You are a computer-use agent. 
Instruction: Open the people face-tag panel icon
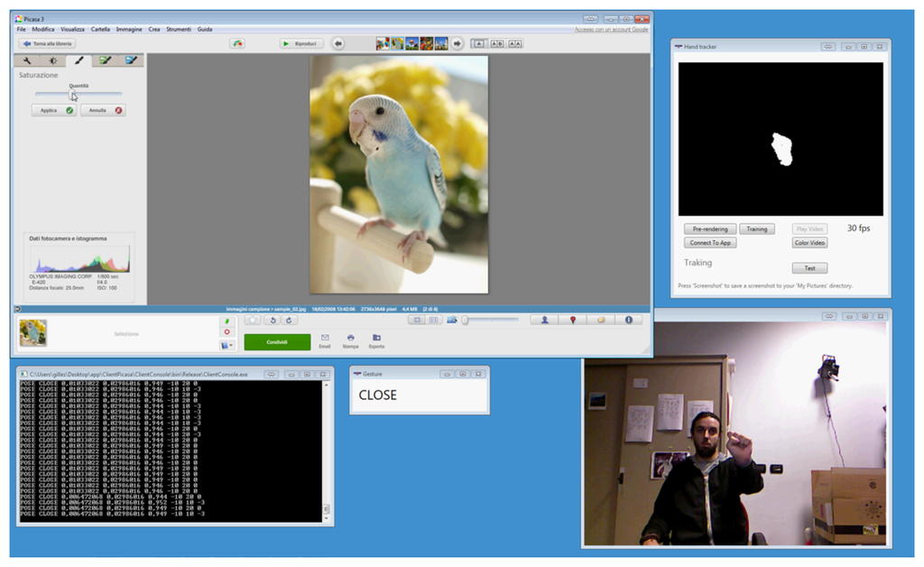[x=544, y=320]
